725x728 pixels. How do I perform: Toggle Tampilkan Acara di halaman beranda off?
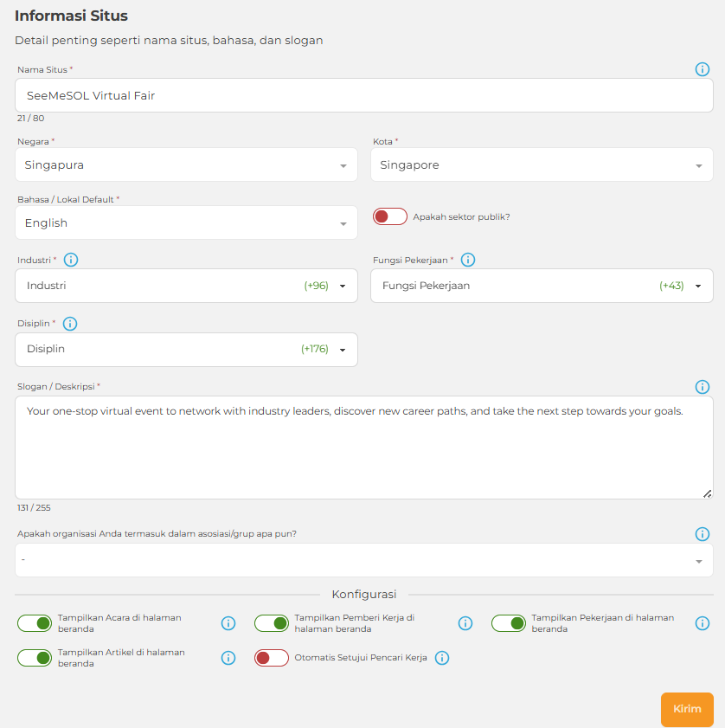[35, 623]
